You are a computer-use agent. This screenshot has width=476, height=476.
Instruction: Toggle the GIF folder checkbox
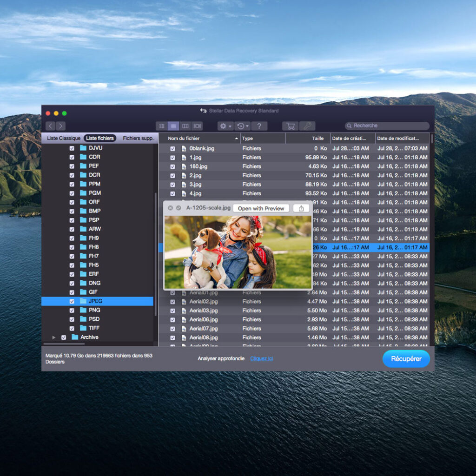tap(72, 292)
